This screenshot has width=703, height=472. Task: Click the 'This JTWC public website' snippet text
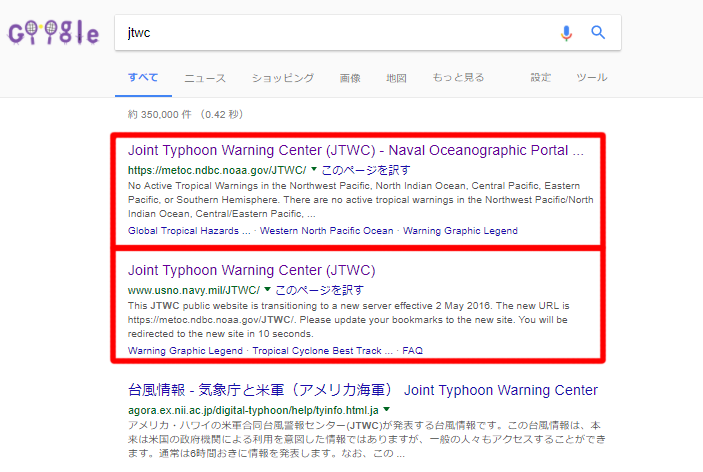point(348,320)
